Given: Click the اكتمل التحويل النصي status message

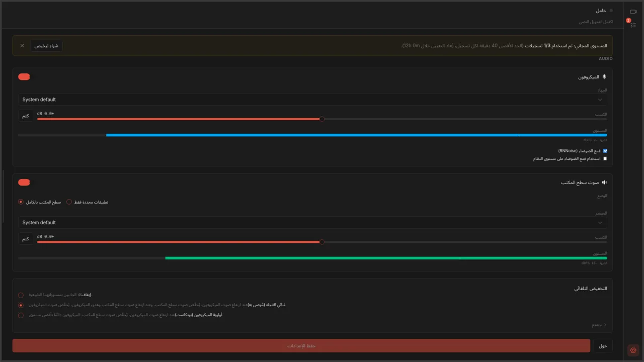Looking at the screenshot, I should point(596,22).
